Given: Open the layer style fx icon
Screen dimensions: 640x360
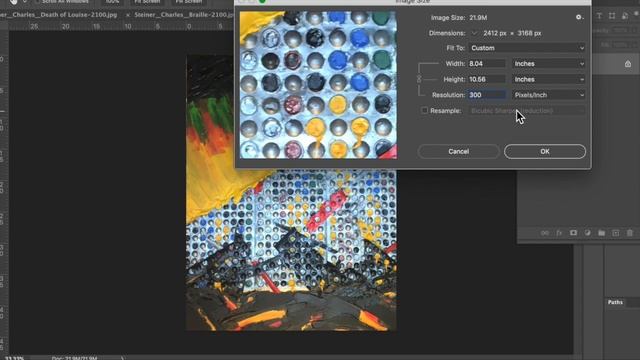Looking at the screenshot, I should click(559, 233).
